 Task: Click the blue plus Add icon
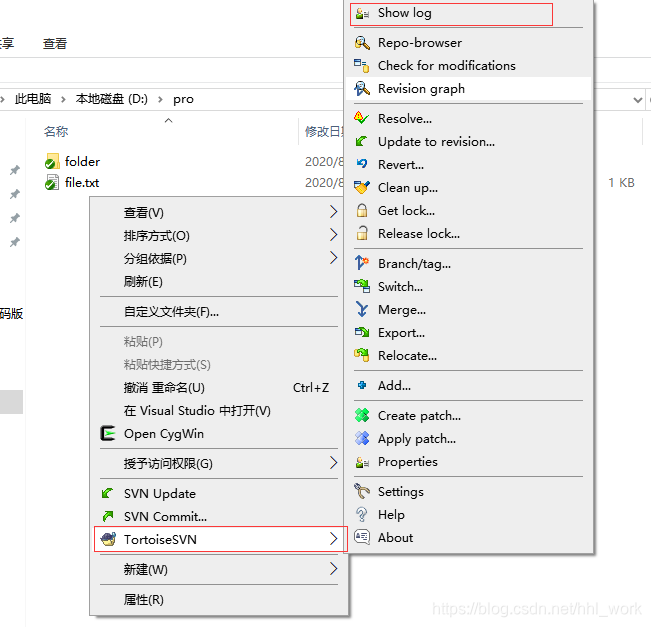(x=362, y=385)
